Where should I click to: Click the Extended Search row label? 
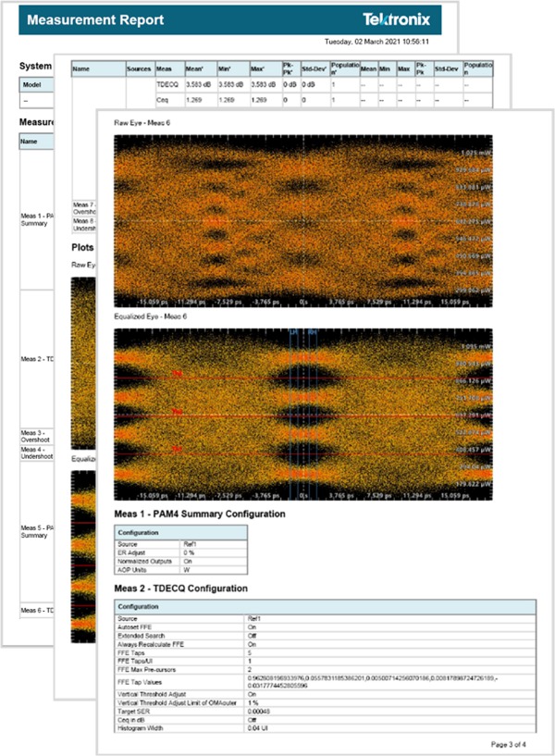[x=142, y=636]
